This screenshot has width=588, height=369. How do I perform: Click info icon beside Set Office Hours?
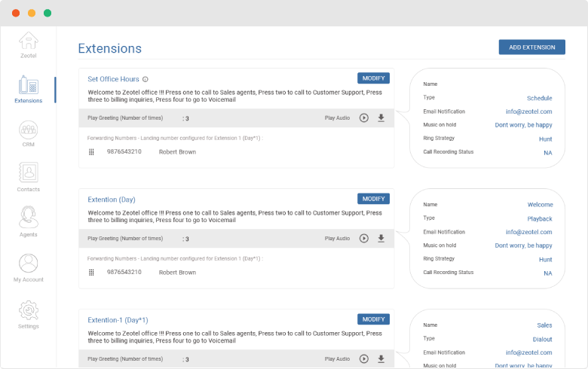[145, 79]
